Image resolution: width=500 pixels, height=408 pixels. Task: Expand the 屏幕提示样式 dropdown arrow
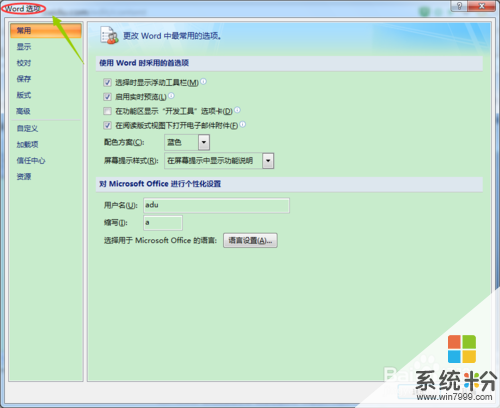268,161
